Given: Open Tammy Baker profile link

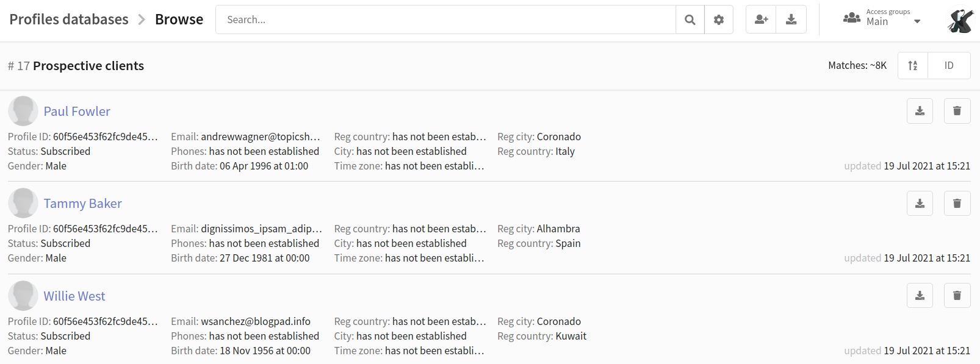Looking at the screenshot, I should tap(82, 204).
